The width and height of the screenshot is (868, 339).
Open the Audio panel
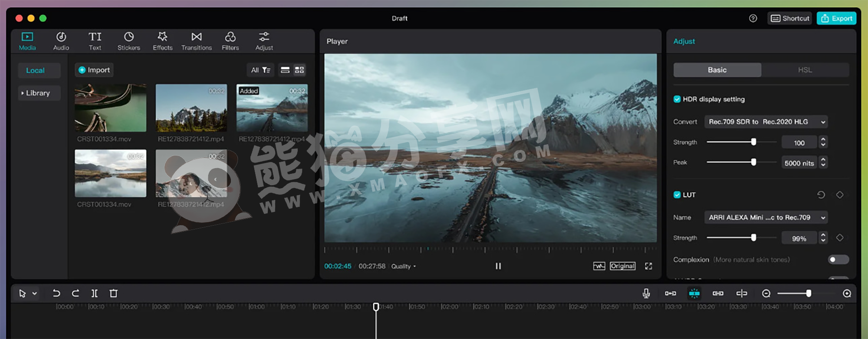click(61, 41)
